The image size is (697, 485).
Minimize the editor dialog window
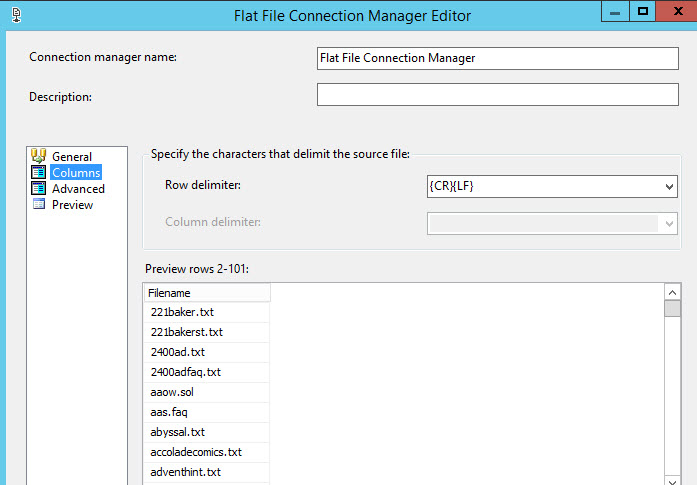click(615, 11)
